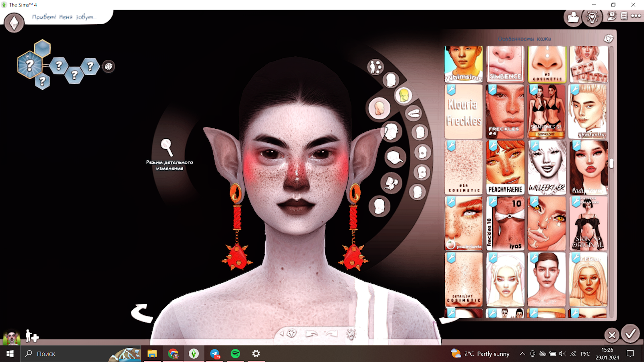
Task: Select the body category circle icon
Action: pyautogui.click(x=375, y=67)
